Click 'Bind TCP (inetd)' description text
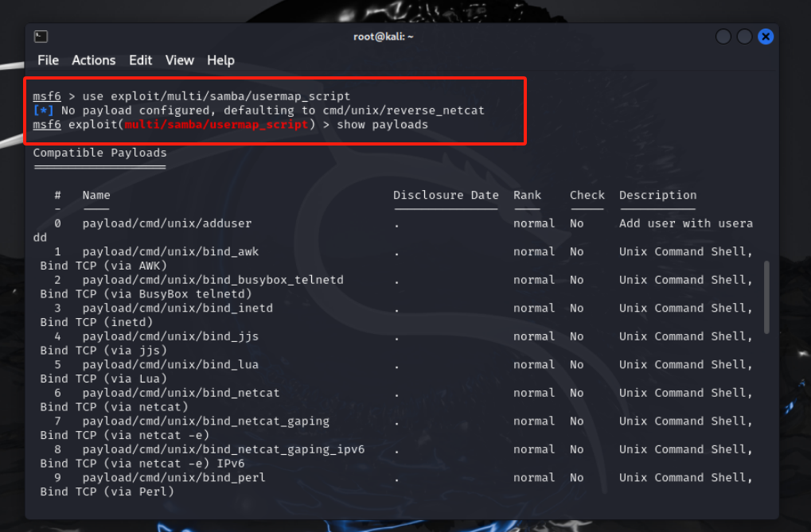Image resolution: width=811 pixels, height=532 pixels. (x=97, y=323)
